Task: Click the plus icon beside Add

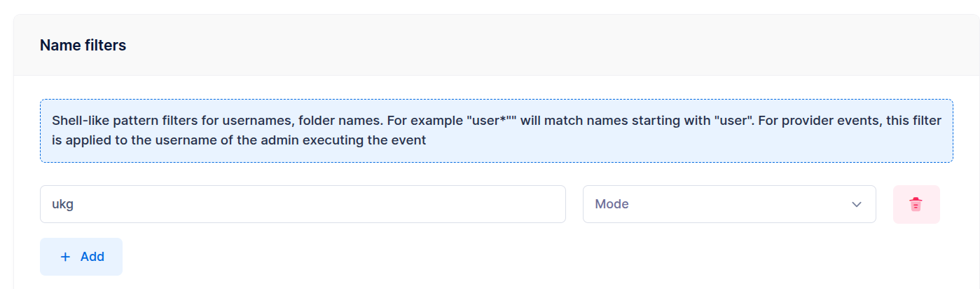Action: [66, 257]
